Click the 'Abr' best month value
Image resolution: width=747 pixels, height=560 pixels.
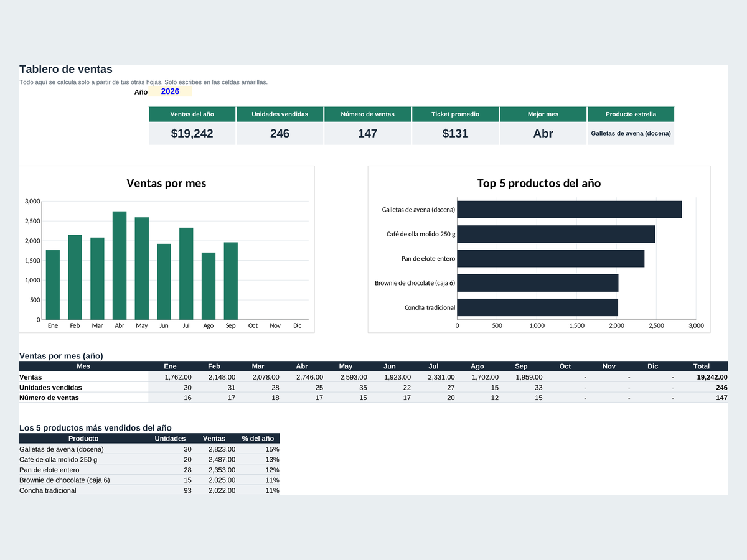coord(543,133)
